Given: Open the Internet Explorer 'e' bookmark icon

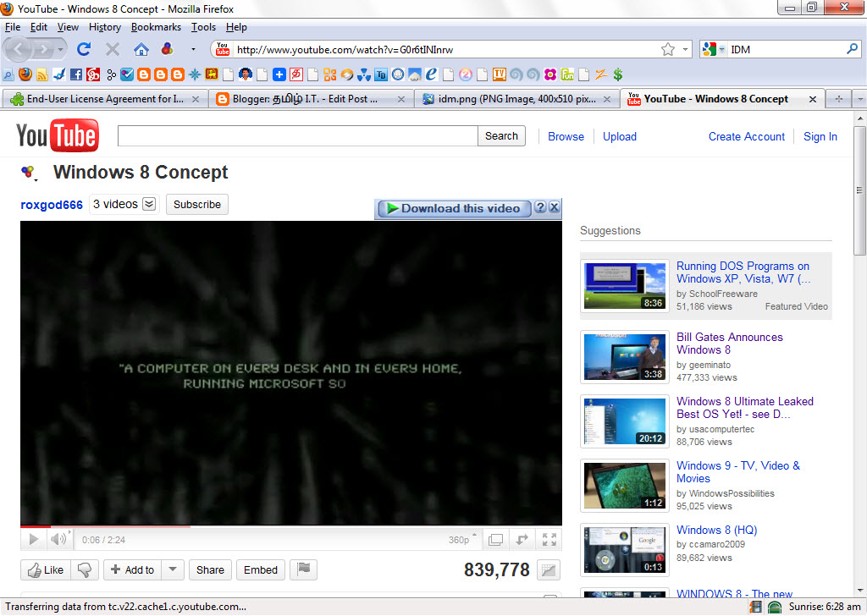Looking at the screenshot, I should [x=431, y=74].
